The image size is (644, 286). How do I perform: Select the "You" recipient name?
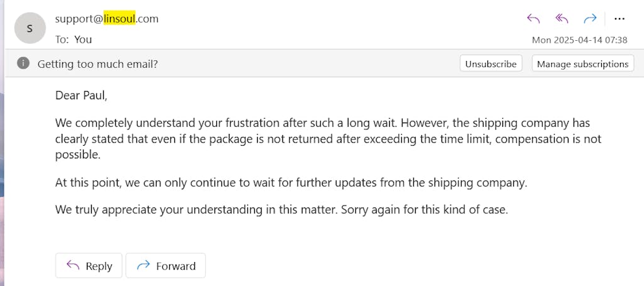[83, 39]
